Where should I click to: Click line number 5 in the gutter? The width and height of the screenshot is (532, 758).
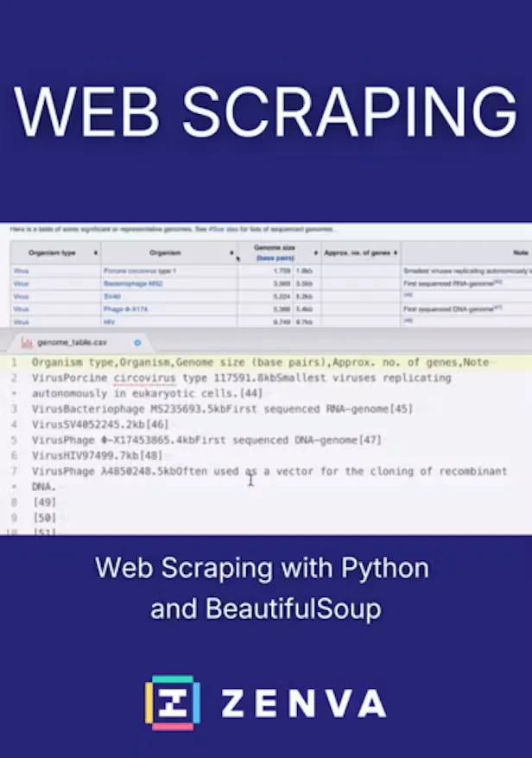(x=14, y=440)
